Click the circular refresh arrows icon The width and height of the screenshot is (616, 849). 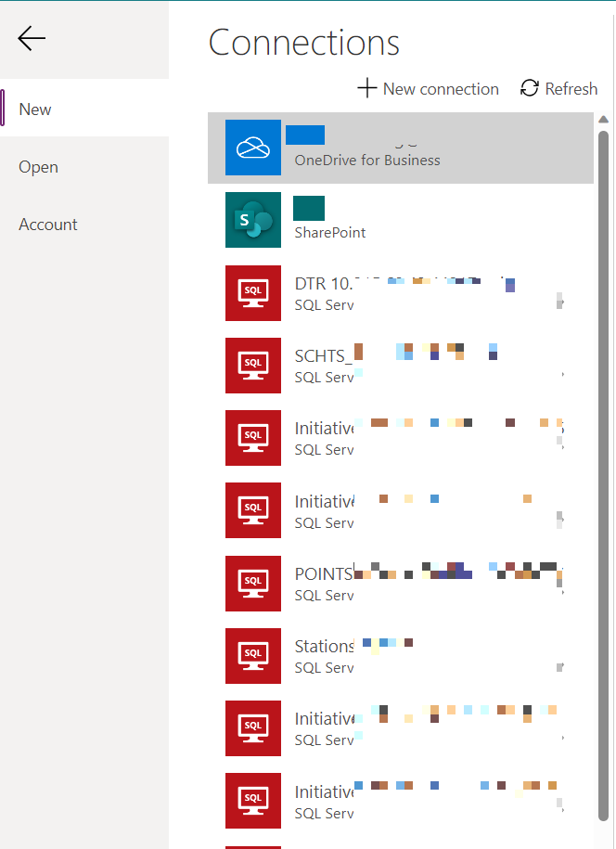pyautogui.click(x=530, y=88)
